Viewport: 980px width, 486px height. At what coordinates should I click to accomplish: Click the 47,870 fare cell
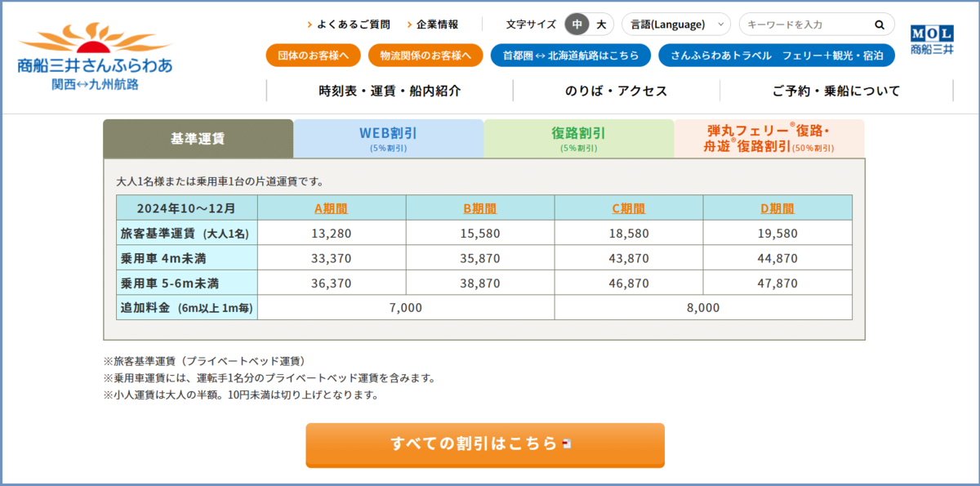pos(777,283)
